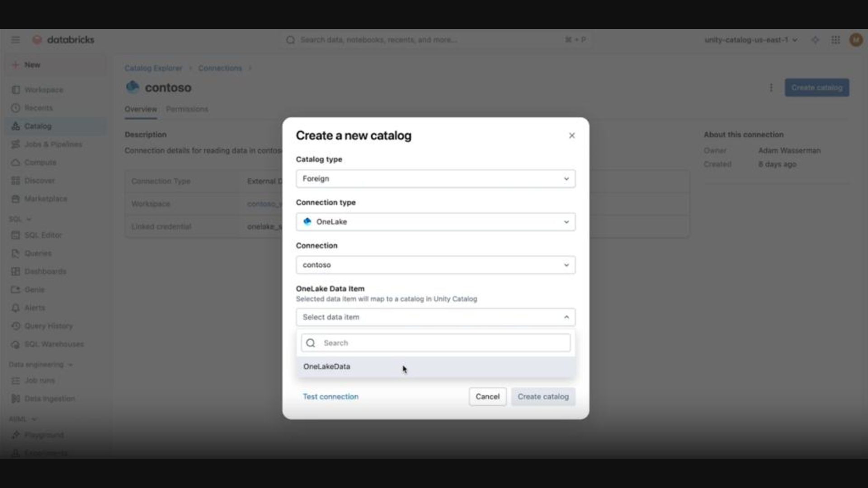The width and height of the screenshot is (868, 488).
Task: Select the SQL Editor sidebar icon
Action: click(x=16, y=235)
